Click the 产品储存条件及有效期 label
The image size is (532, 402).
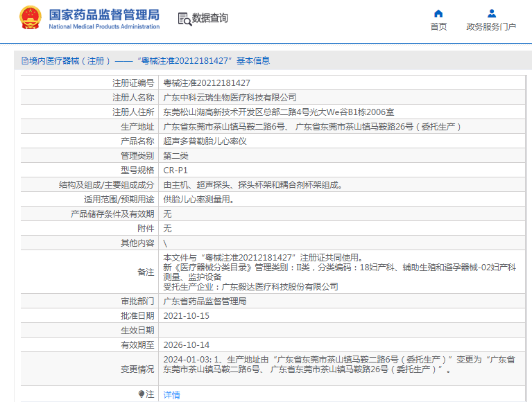click(112, 214)
